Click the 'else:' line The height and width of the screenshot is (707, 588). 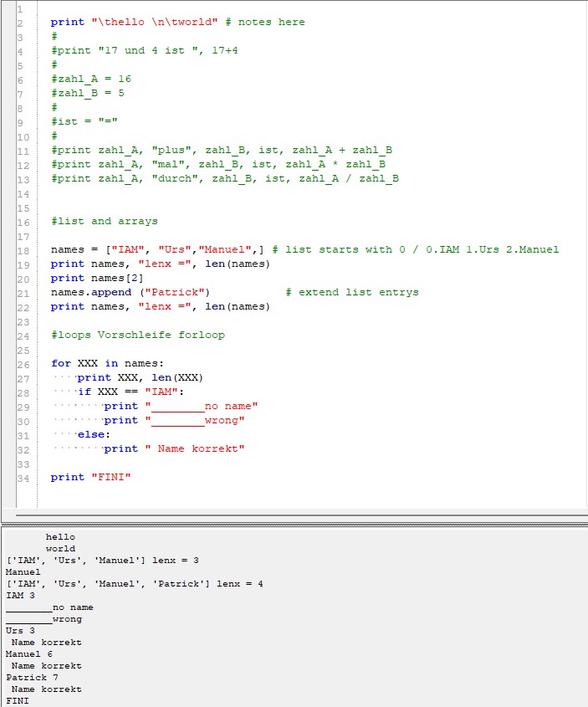tap(94, 435)
